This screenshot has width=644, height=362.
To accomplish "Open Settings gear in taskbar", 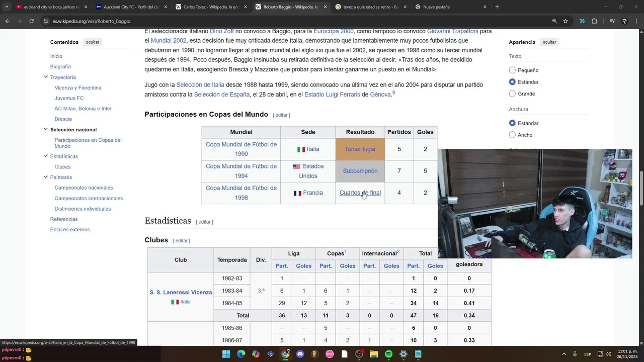I will point(404,354).
